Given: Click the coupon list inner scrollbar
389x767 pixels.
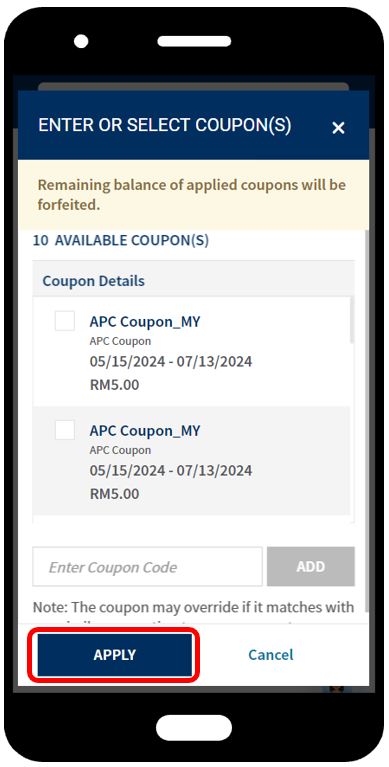Looking at the screenshot, I should [352, 320].
